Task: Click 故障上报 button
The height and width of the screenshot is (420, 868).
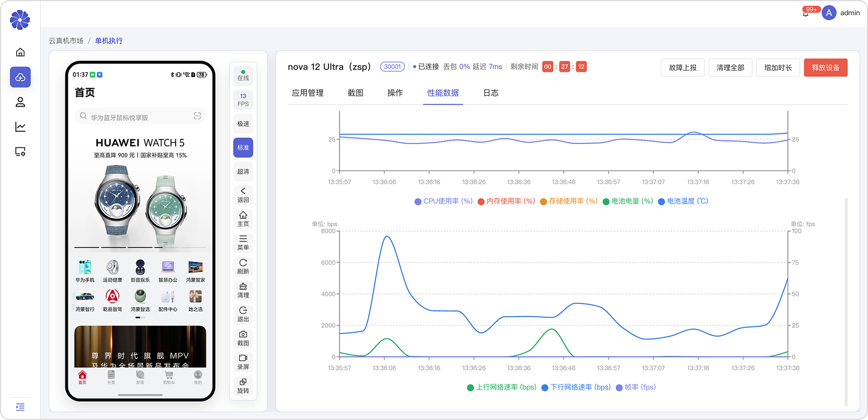Action: coord(682,68)
